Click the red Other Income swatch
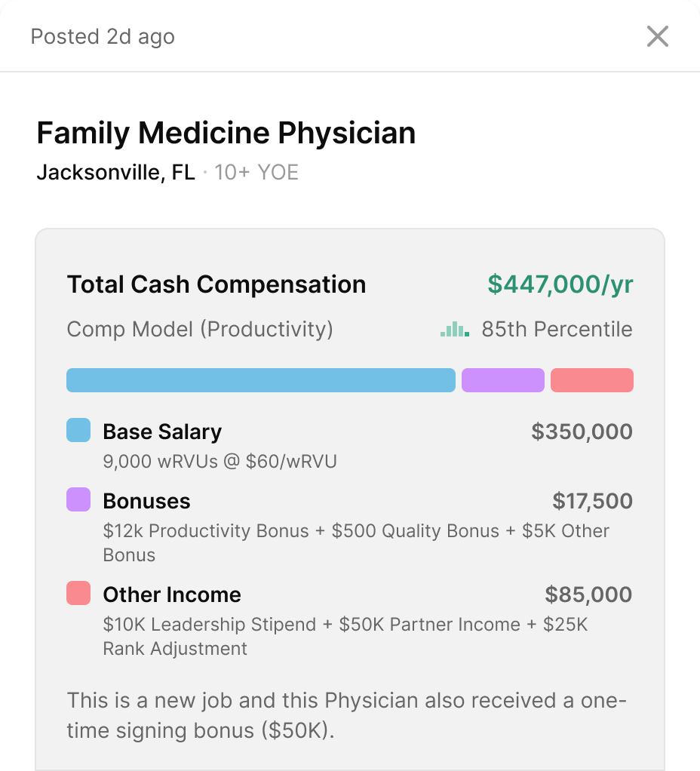Viewport: 700px width, 771px height. [78, 594]
